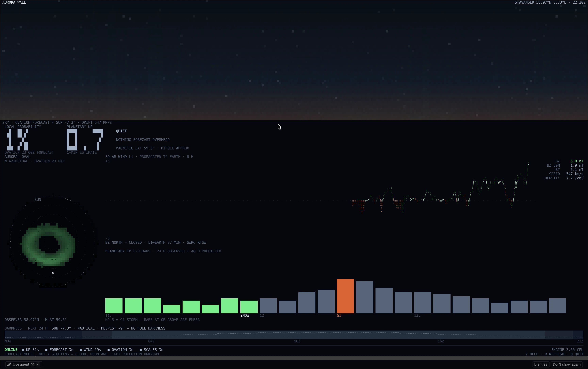Click the darkness timeline strip
Image resolution: width=588 pixels, height=369 pixels.
point(294,335)
